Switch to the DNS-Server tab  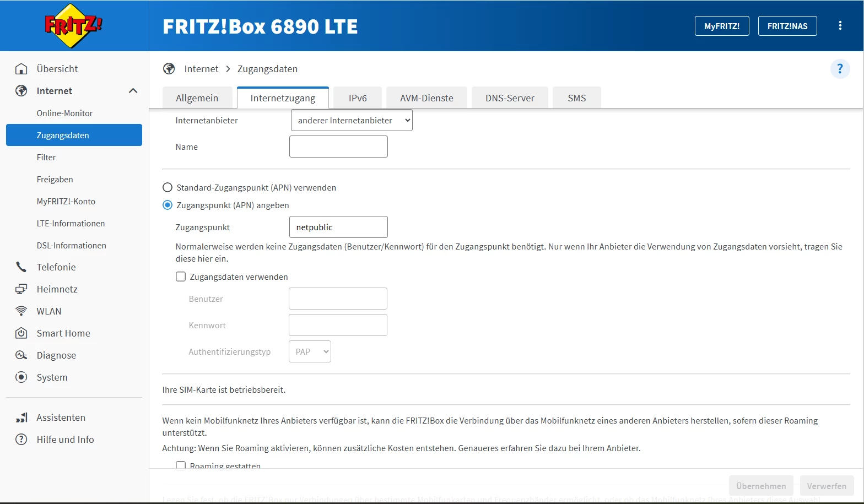point(510,98)
